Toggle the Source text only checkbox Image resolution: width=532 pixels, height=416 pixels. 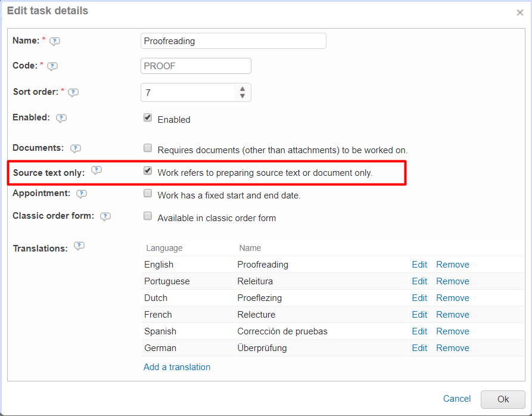[x=148, y=171]
